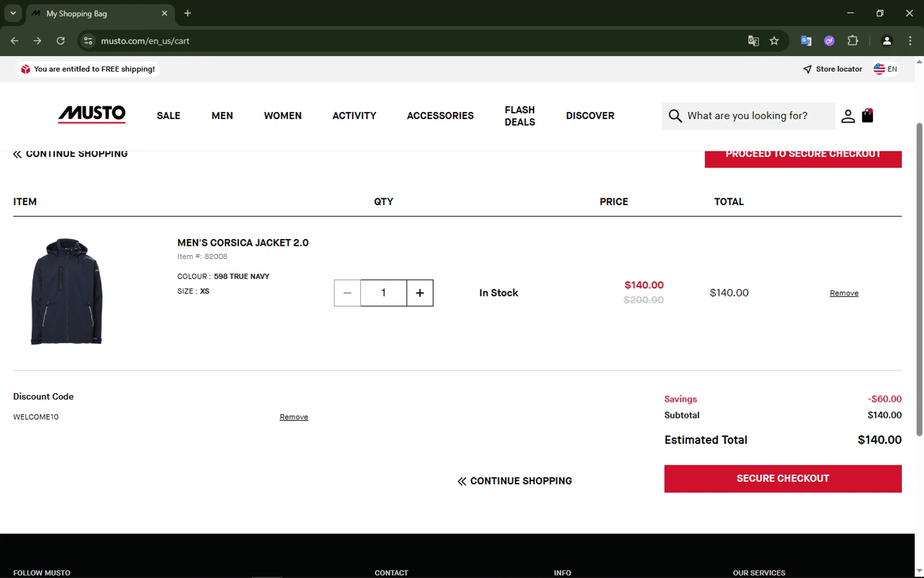Remove the WELCOME10 discount code
Image resolution: width=924 pixels, height=578 pixels.
(294, 417)
